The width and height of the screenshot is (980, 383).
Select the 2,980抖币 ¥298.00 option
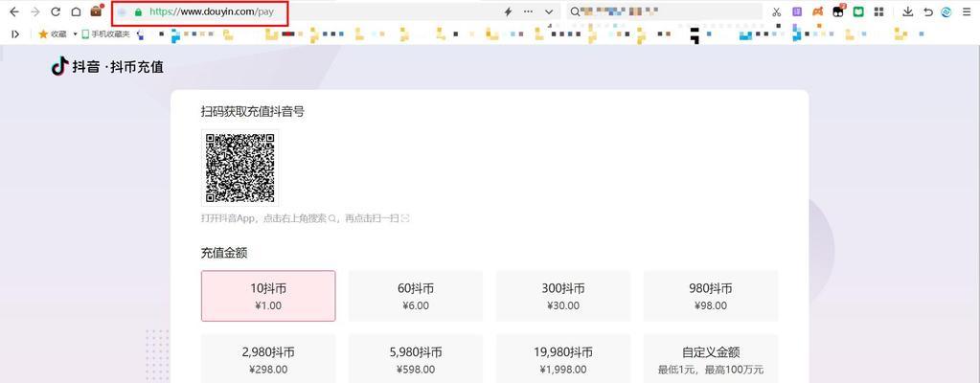pyautogui.click(x=268, y=359)
